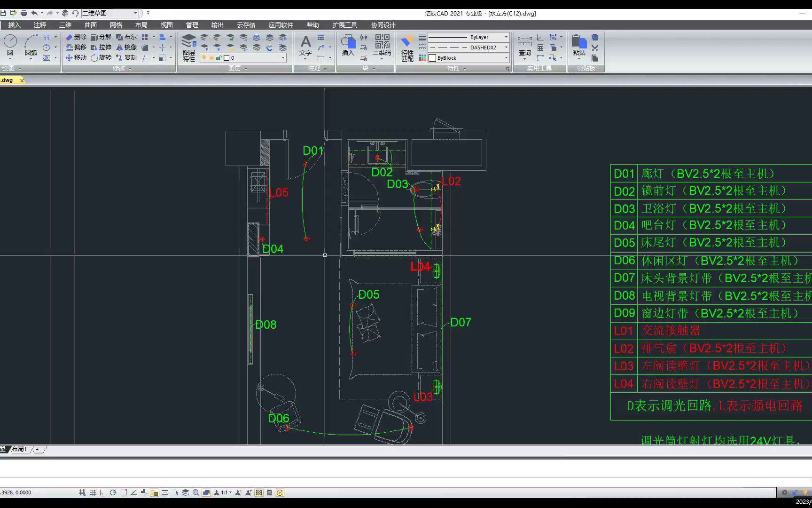Screen dimensions: 812x508
Task: Select the Arc (圆弧) drawing tool
Action: 31,46
